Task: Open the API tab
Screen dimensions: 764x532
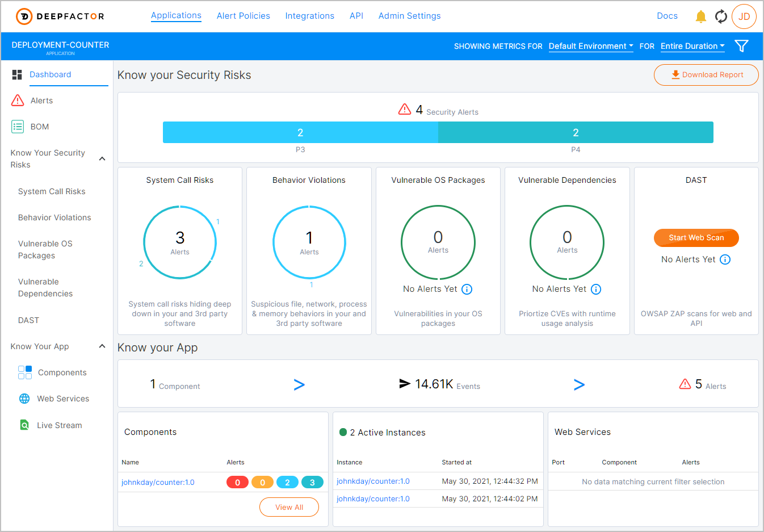Action: 356,16
